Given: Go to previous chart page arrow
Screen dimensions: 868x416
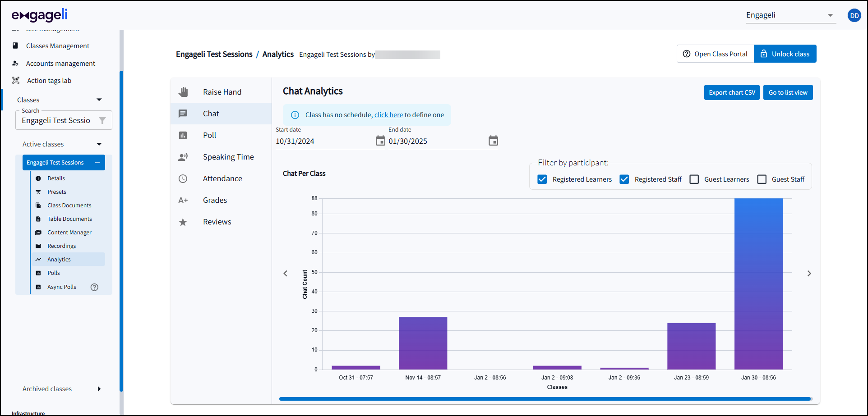Looking at the screenshot, I should point(286,274).
